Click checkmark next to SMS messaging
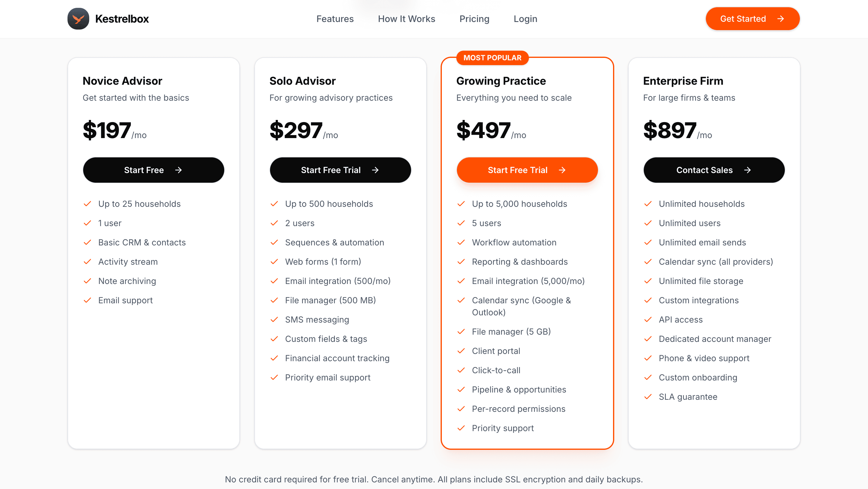The width and height of the screenshot is (868, 489). pyautogui.click(x=274, y=320)
